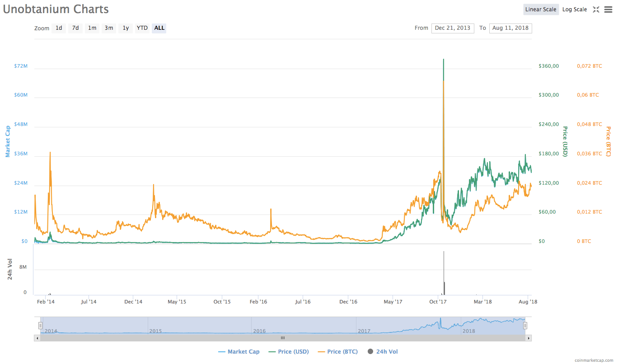Set zoom to YTD

[x=142, y=28]
